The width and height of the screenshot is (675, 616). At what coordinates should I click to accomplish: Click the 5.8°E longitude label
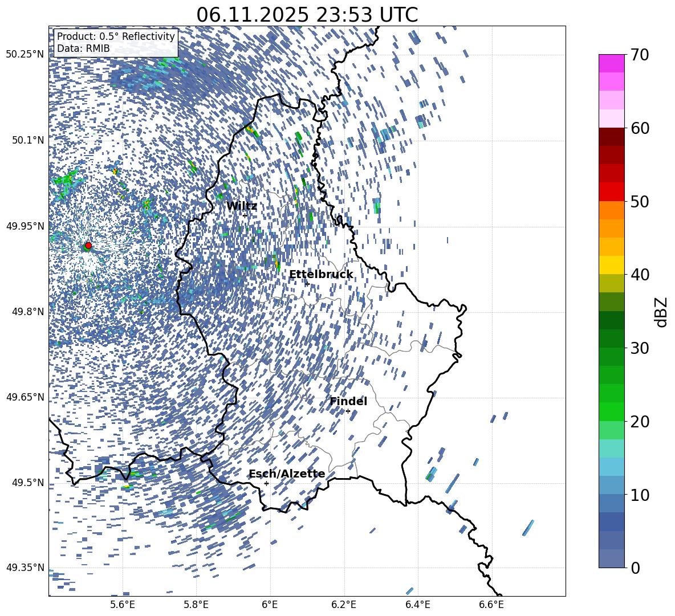(x=196, y=605)
